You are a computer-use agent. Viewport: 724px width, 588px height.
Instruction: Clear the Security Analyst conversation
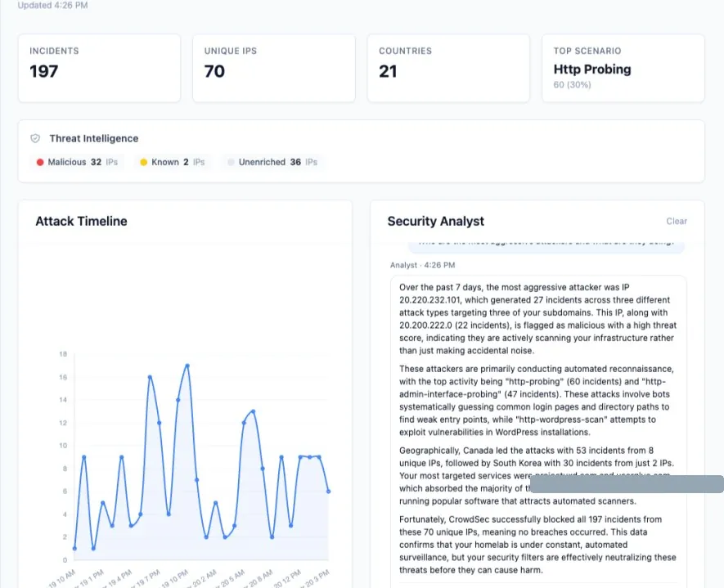click(677, 221)
